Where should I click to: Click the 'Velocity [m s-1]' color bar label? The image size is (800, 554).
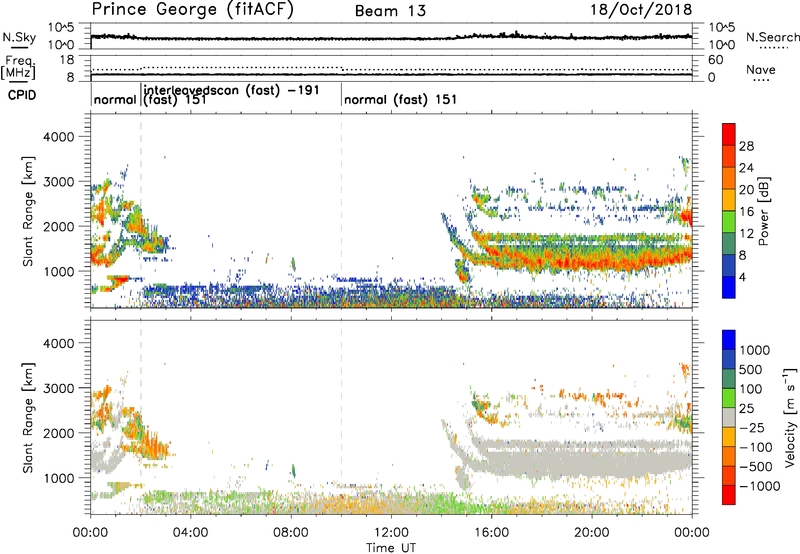(790, 417)
